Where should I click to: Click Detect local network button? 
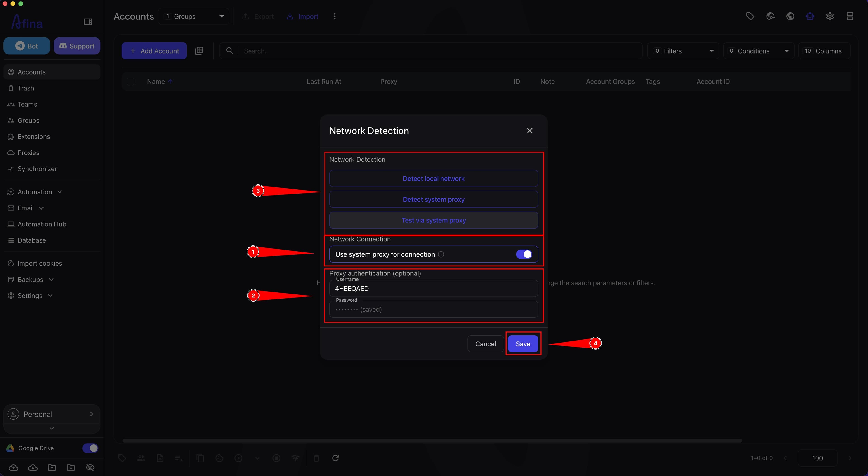point(434,178)
